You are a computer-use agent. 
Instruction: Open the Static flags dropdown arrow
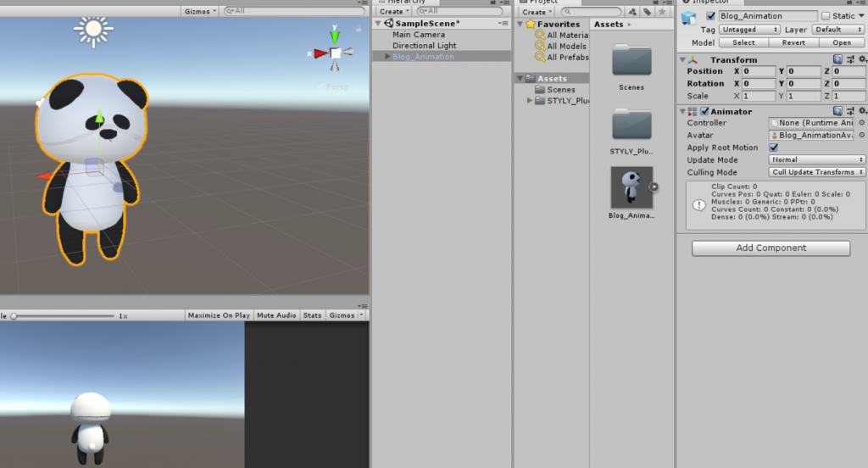[861, 16]
